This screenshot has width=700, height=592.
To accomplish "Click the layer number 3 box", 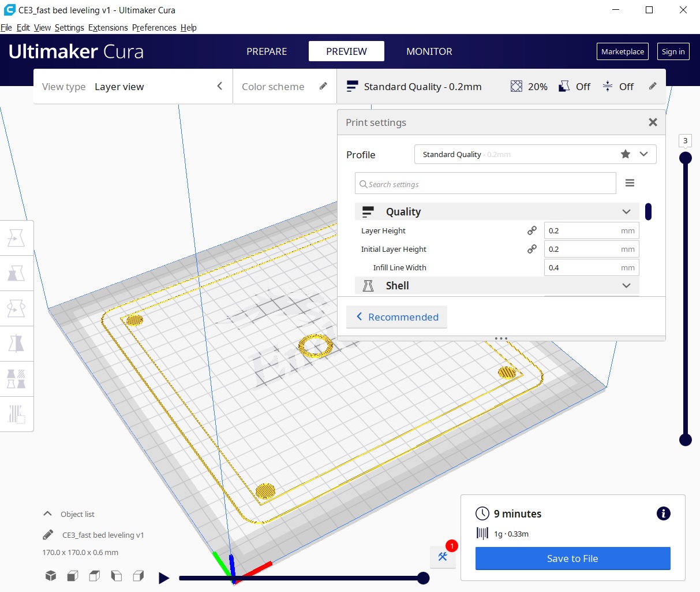I will coord(686,140).
